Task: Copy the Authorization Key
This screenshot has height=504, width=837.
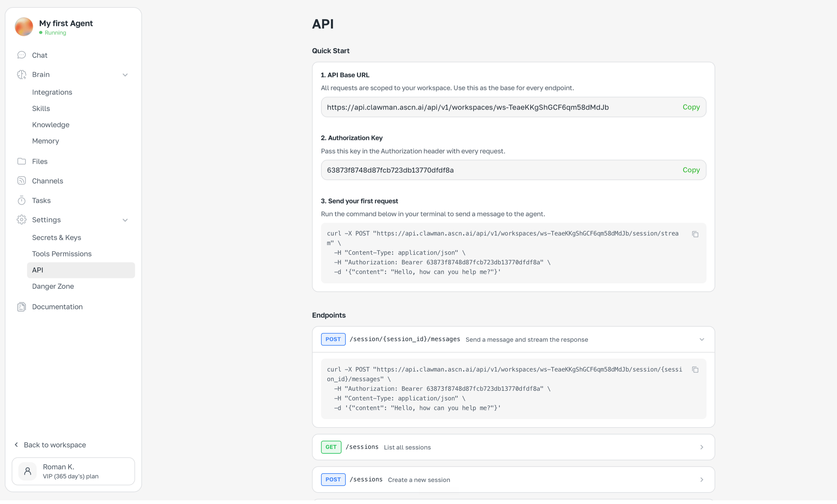Action: pos(691,170)
